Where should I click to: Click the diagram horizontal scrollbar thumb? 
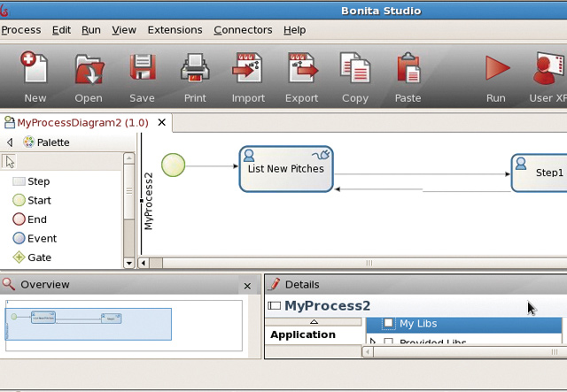click(x=365, y=263)
